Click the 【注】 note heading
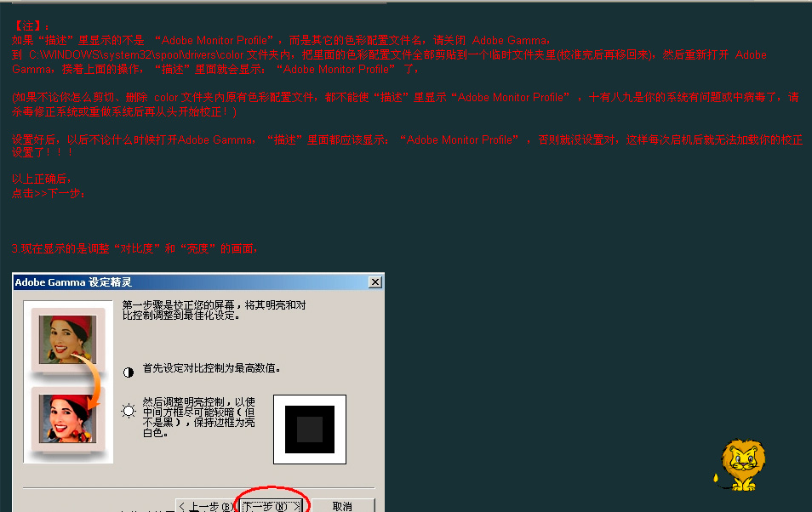 [31, 26]
